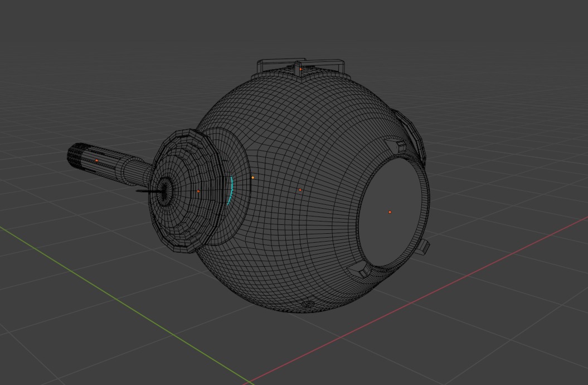Select the larger orange dot beside the cyan arc
The height and width of the screenshot is (385, 588).
(x=252, y=177)
